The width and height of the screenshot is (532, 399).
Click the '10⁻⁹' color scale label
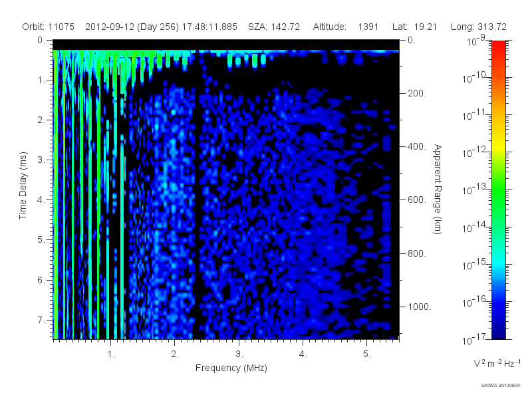[x=476, y=41]
